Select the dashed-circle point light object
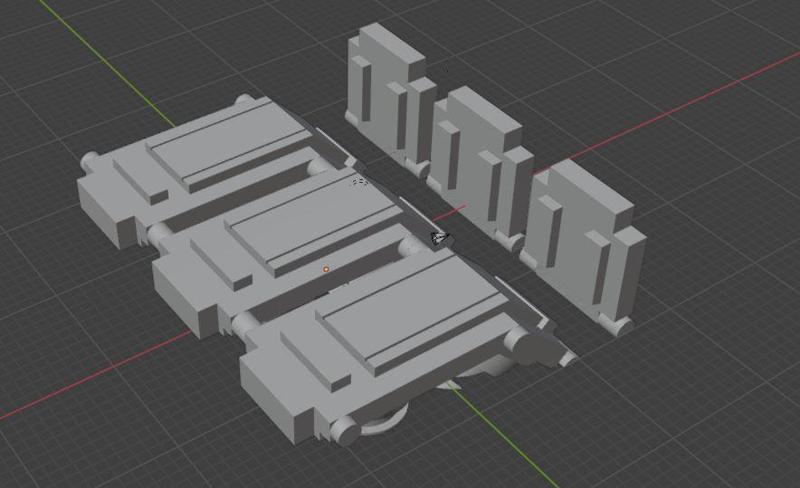 (x=359, y=182)
